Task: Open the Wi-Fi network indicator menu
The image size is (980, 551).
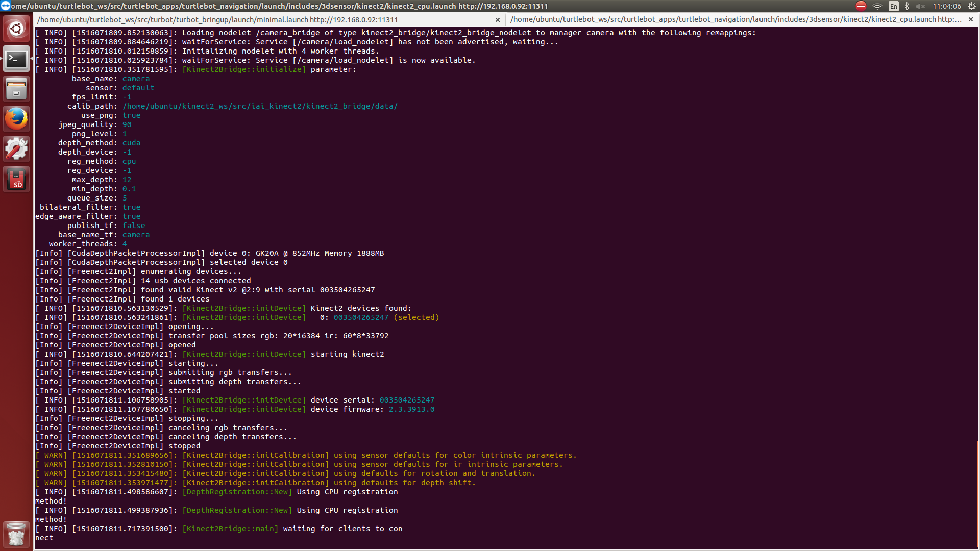Action: [x=877, y=6]
